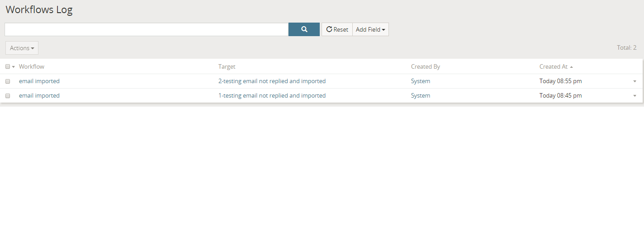Toggle the select-all header checkbox
644x244 pixels.
point(8,66)
